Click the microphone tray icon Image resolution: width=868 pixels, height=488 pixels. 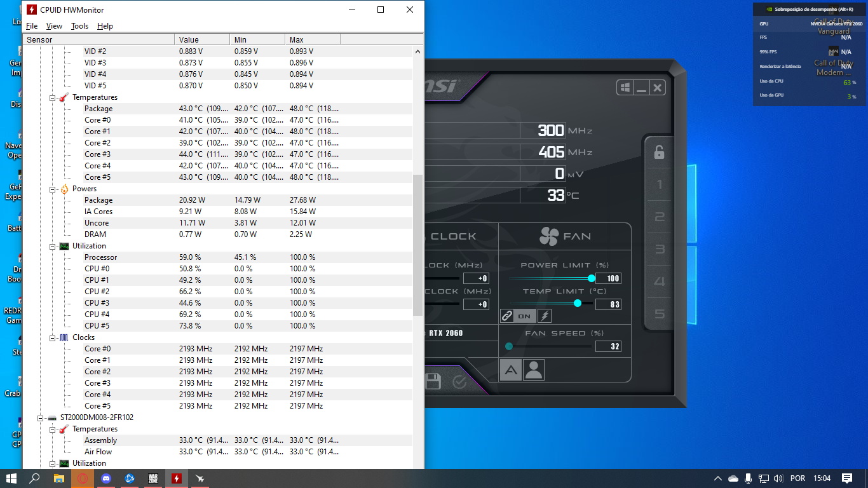[x=749, y=478]
